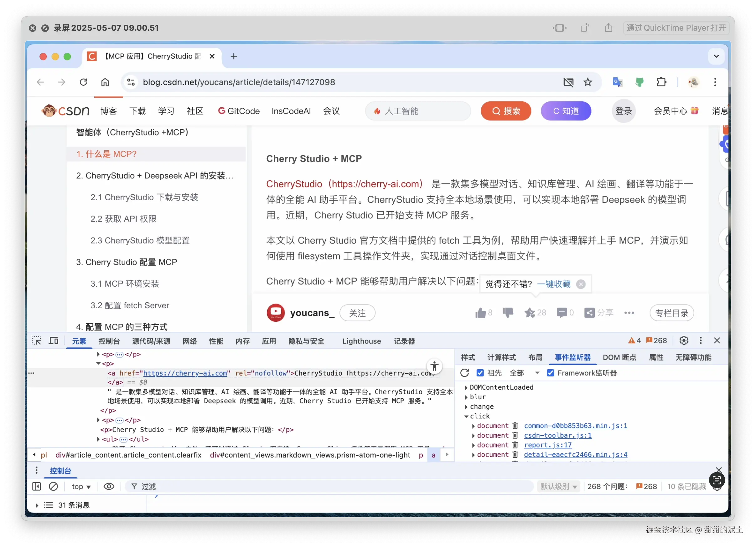This screenshot has width=756, height=547.
Task: Click the GitHub extension icon in the toolbar
Action: pyautogui.click(x=640, y=82)
